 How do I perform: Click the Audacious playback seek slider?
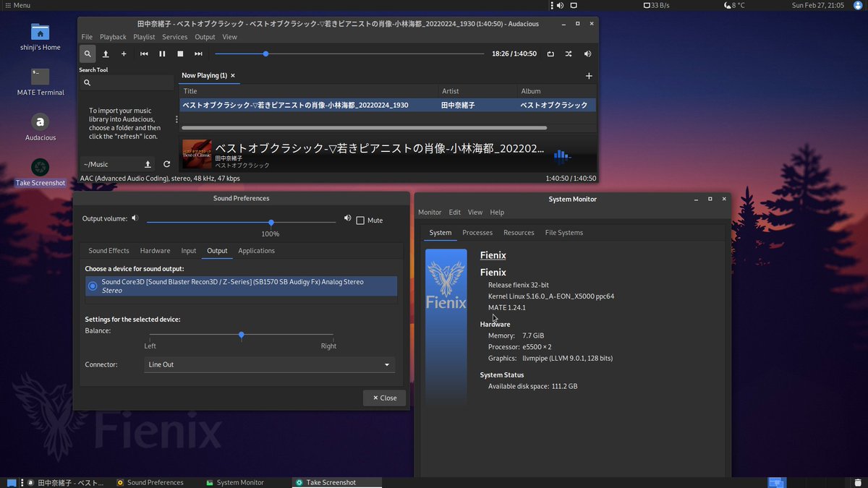click(349, 53)
